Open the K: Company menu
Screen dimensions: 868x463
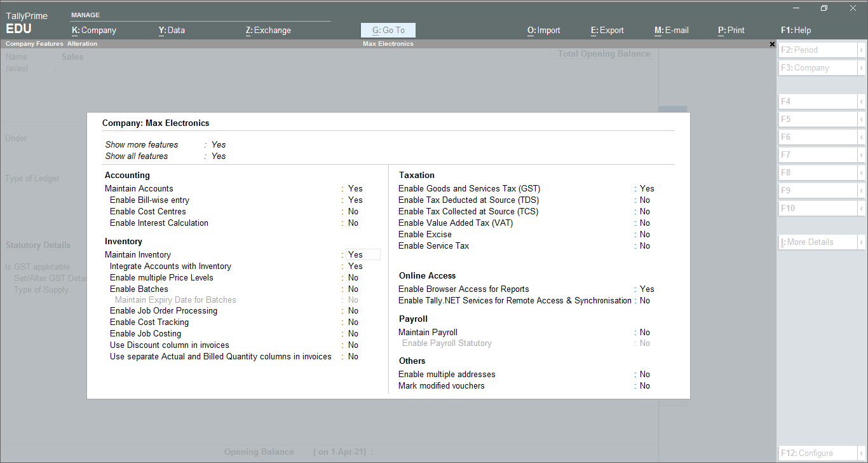(94, 30)
